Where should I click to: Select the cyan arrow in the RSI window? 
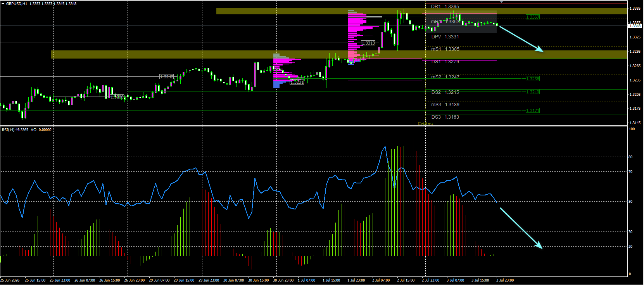click(x=521, y=228)
